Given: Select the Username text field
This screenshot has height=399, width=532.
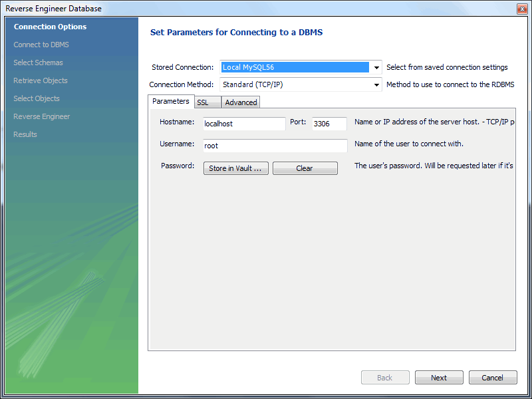Looking at the screenshot, I should coord(275,146).
